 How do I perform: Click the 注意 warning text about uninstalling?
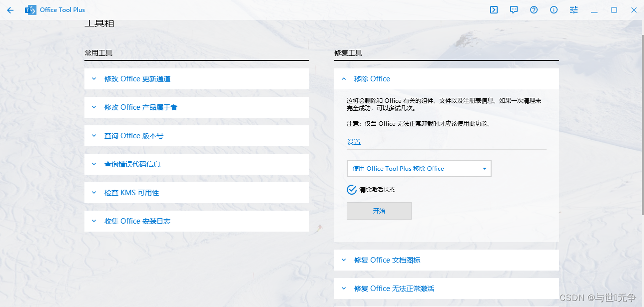(418, 123)
